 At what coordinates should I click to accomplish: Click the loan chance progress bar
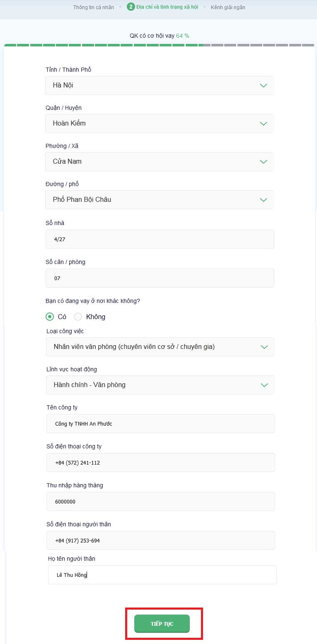pos(159,45)
